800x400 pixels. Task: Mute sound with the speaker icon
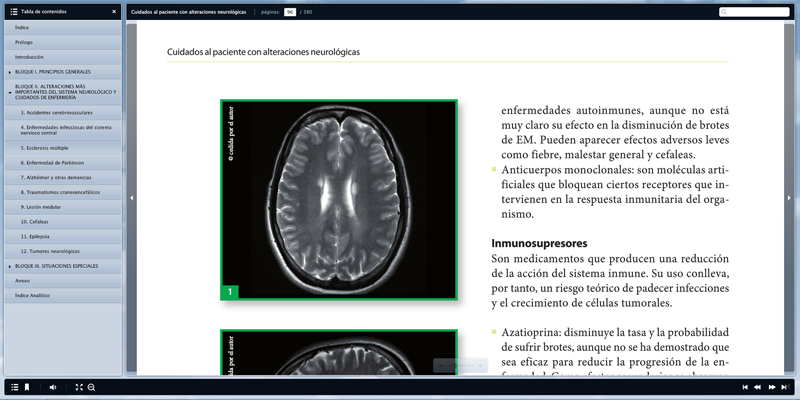point(53,387)
